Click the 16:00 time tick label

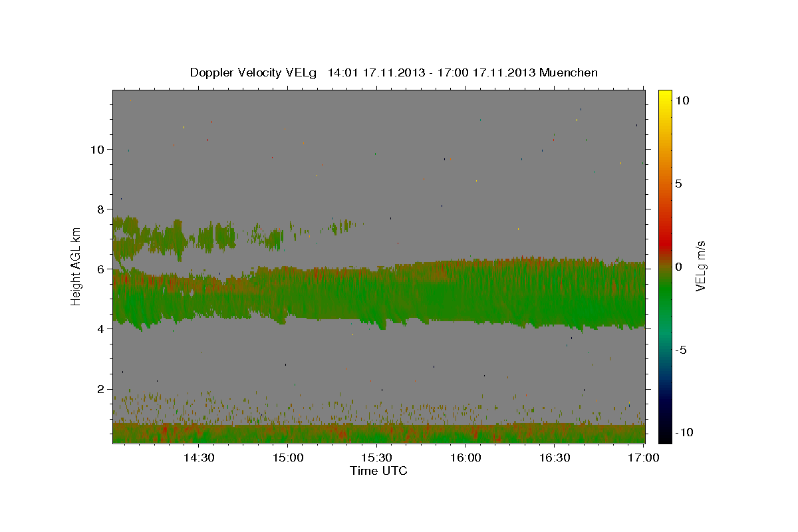coord(465,458)
